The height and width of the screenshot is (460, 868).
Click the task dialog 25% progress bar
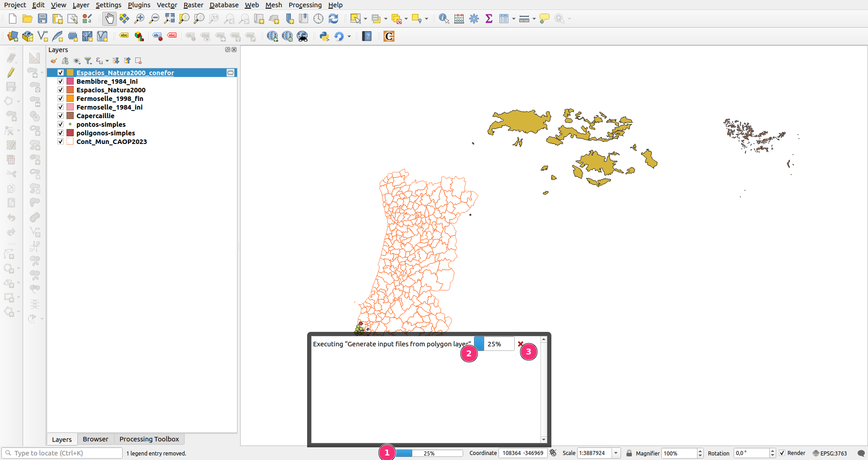point(494,344)
